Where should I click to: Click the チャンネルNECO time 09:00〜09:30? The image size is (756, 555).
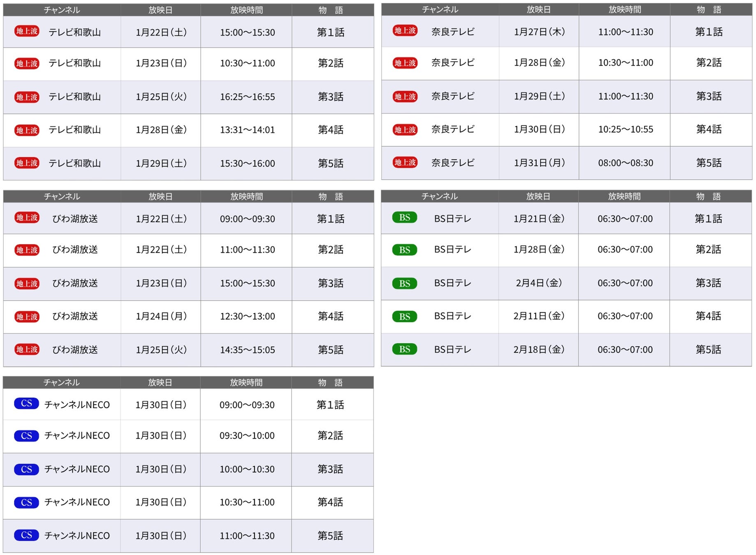click(x=247, y=405)
